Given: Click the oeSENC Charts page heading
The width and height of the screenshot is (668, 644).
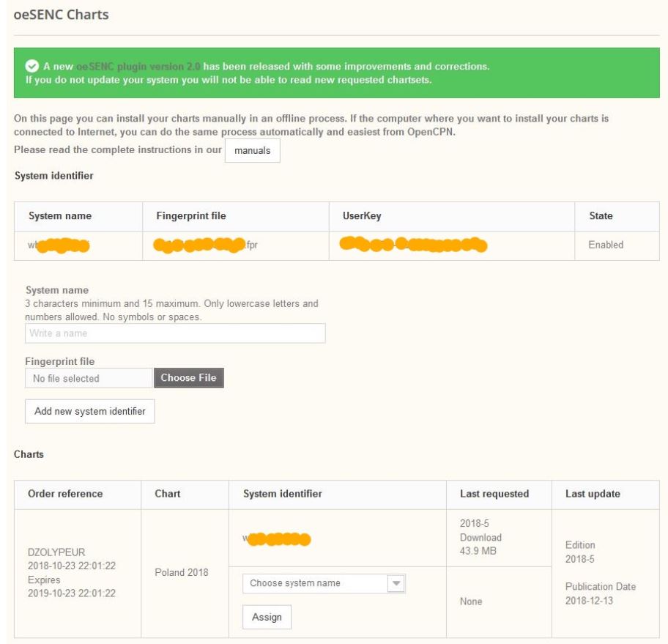Looking at the screenshot, I should [x=61, y=15].
